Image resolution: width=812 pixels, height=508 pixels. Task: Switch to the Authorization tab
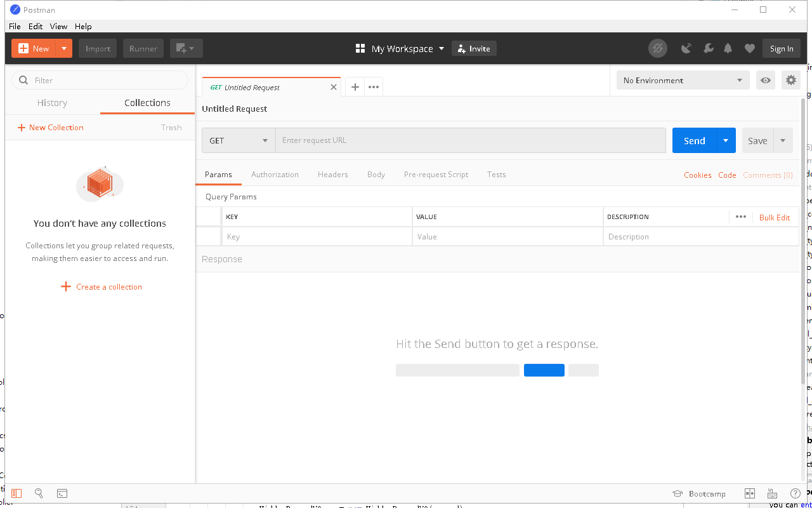click(x=275, y=175)
